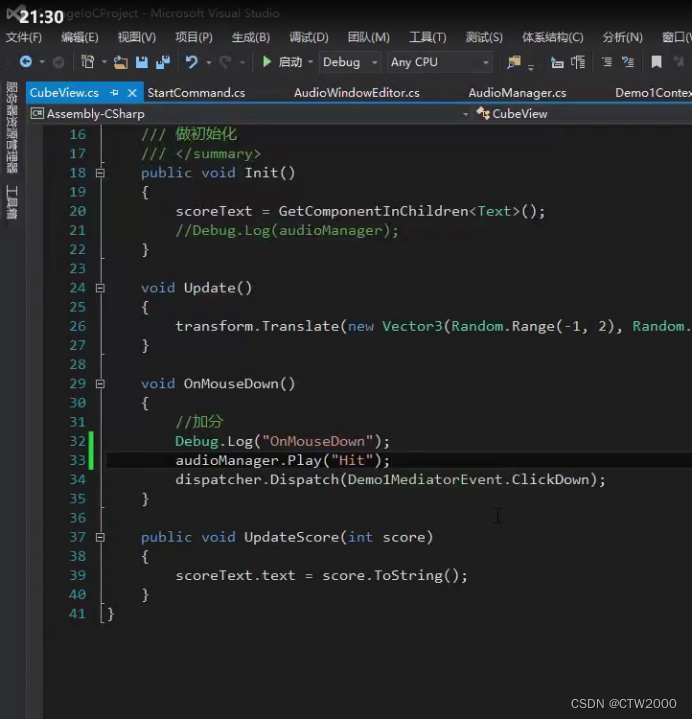This screenshot has width=693, height=719.
Task: Click the Redo toolbar icon
Action: 225,62
